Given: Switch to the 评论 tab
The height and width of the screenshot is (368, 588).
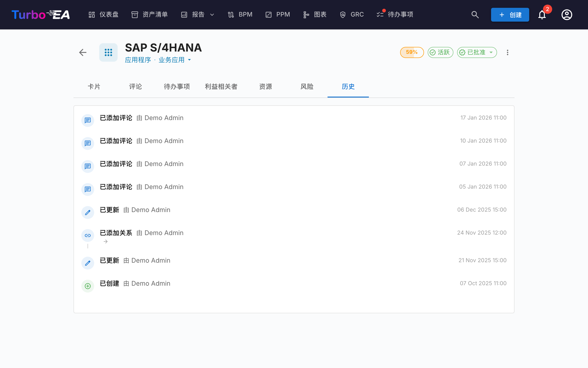Looking at the screenshot, I should [x=135, y=87].
